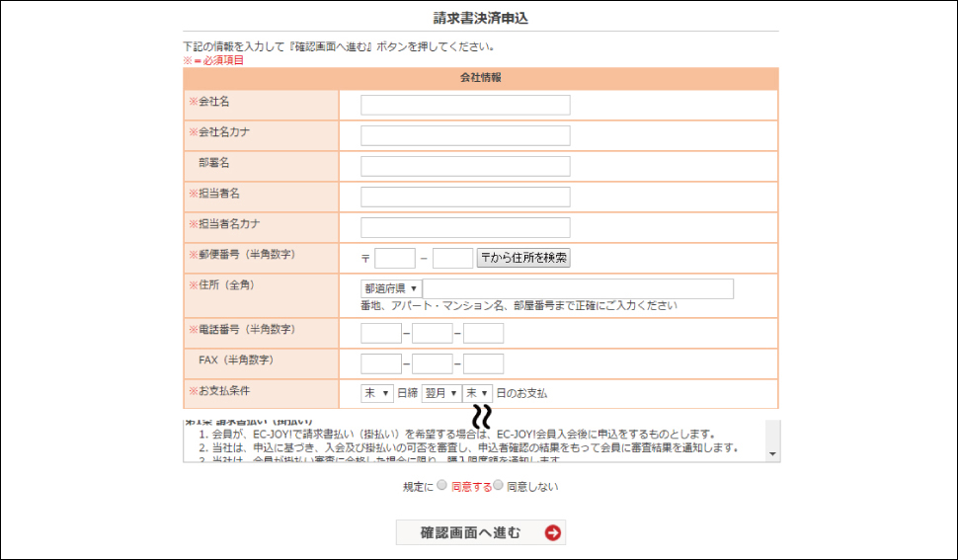This screenshot has width=958, height=560.
Task: Click the first 郵便番号 digits box
Action: 395,258
